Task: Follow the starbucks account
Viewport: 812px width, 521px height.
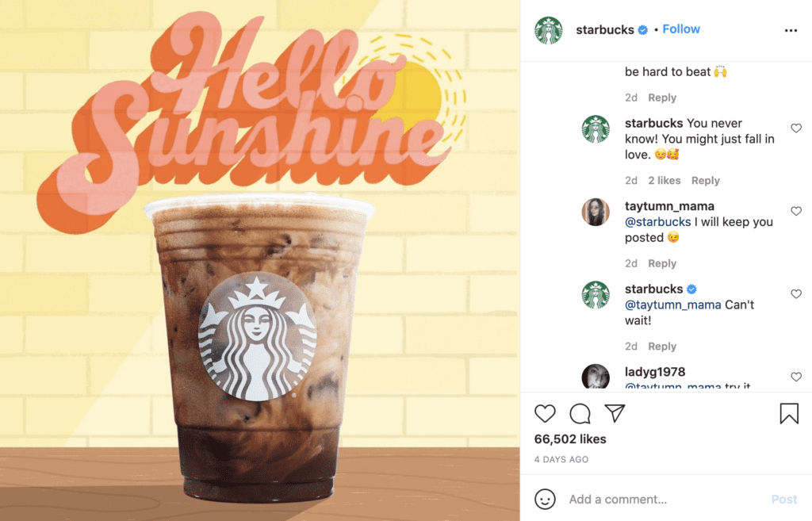Action: (681, 29)
